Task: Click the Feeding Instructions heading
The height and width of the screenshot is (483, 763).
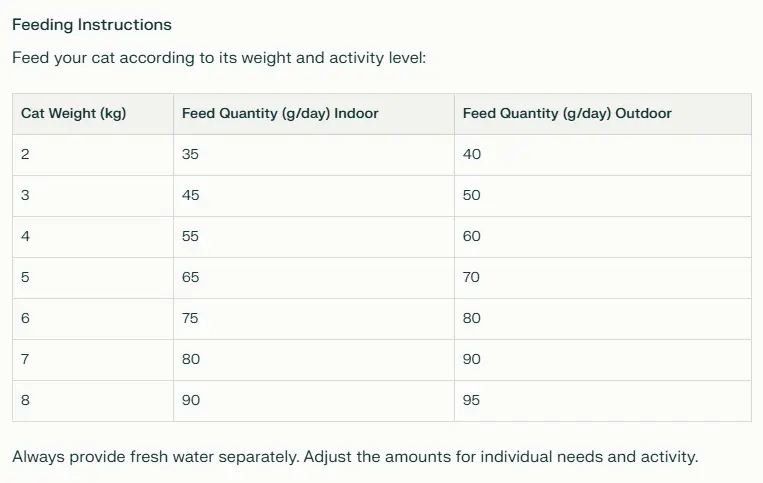Action: 91,25
